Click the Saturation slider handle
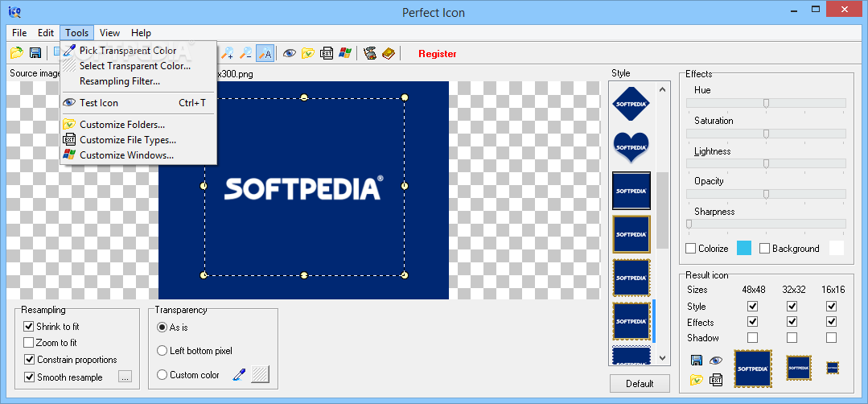868x404 pixels. point(766,134)
